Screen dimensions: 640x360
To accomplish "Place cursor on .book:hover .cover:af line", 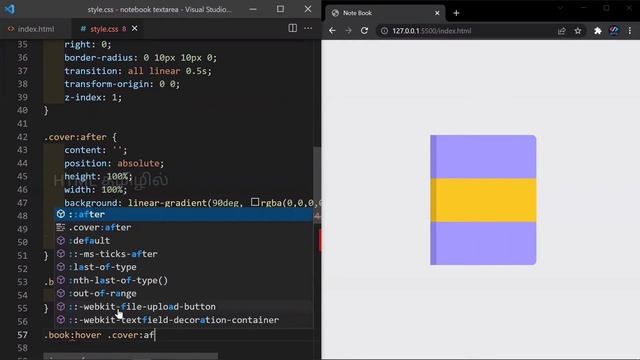I will point(100,335).
